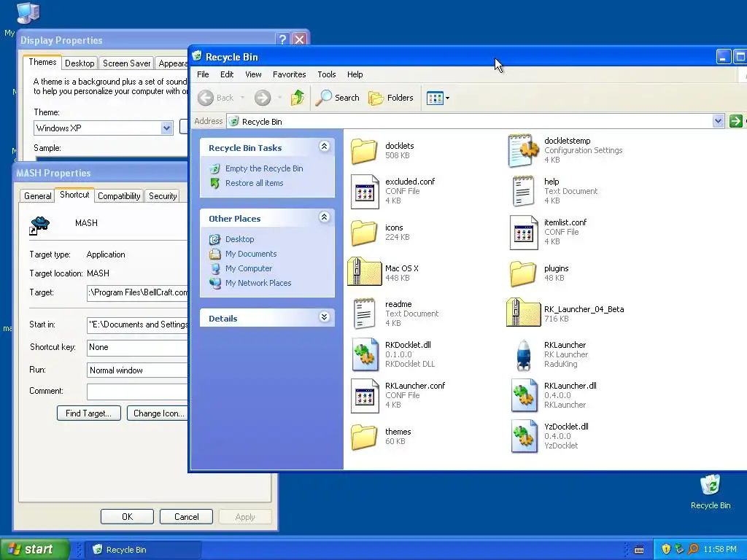Go up one folder level icon
Screen dimensions: 747x560
point(298,98)
